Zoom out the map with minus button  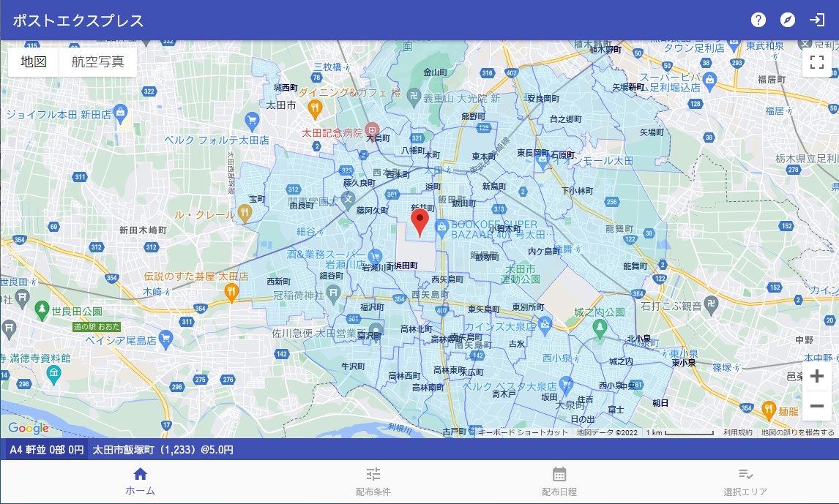click(x=817, y=406)
